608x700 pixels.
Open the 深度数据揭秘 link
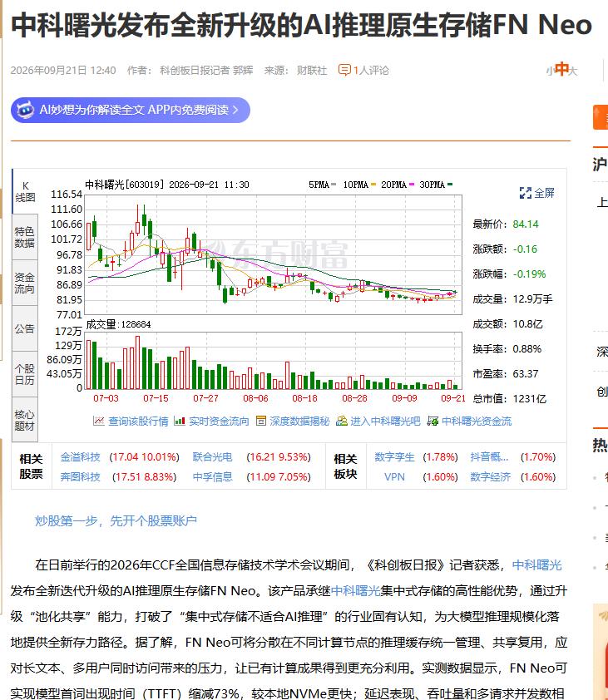299,421
